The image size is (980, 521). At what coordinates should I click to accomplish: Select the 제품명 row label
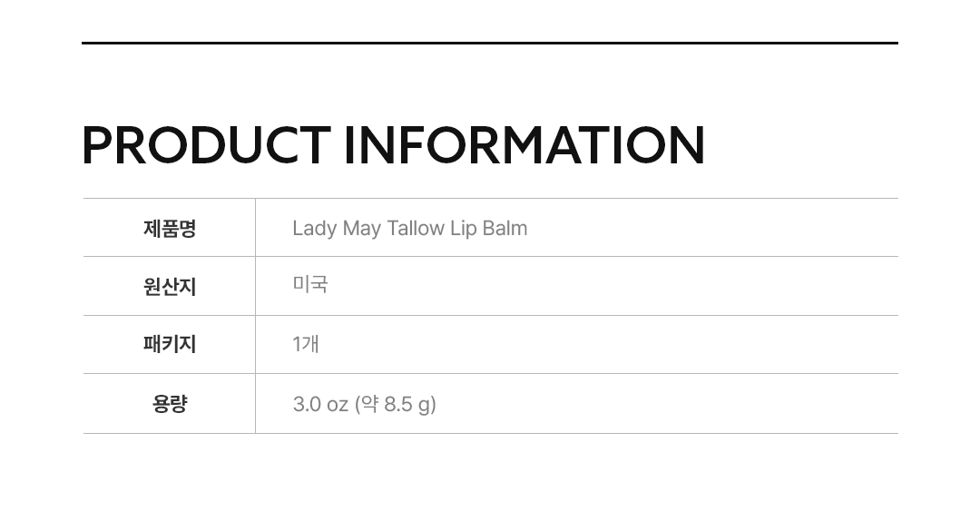click(170, 229)
